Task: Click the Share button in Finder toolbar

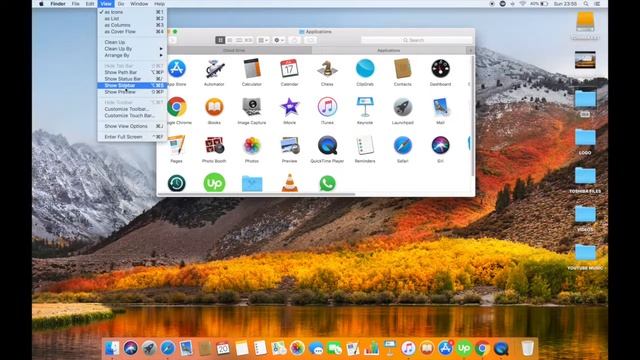Action: [x=294, y=40]
